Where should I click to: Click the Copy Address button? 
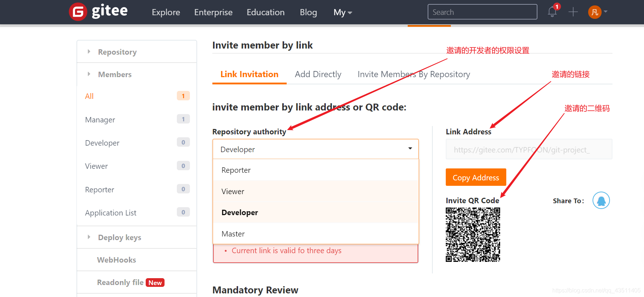(476, 177)
